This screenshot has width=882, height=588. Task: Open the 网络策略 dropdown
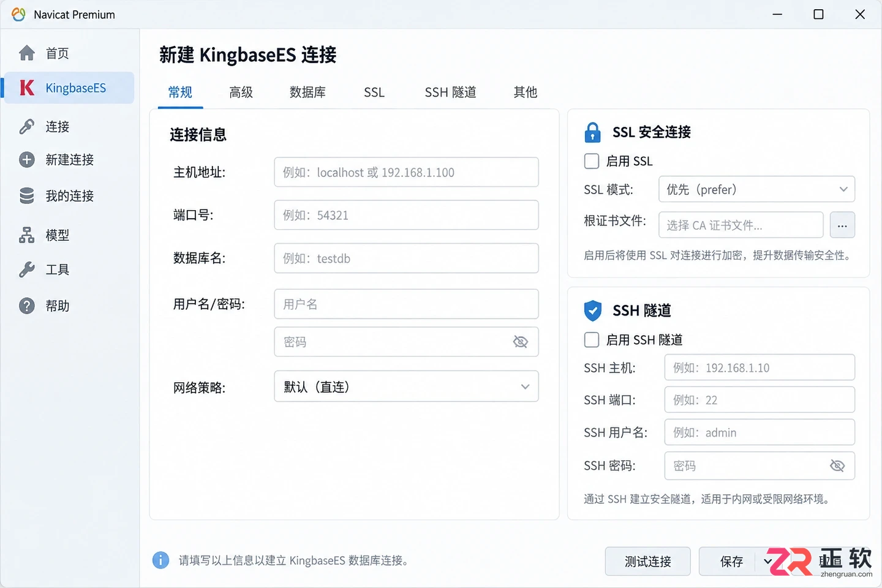(x=406, y=386)
